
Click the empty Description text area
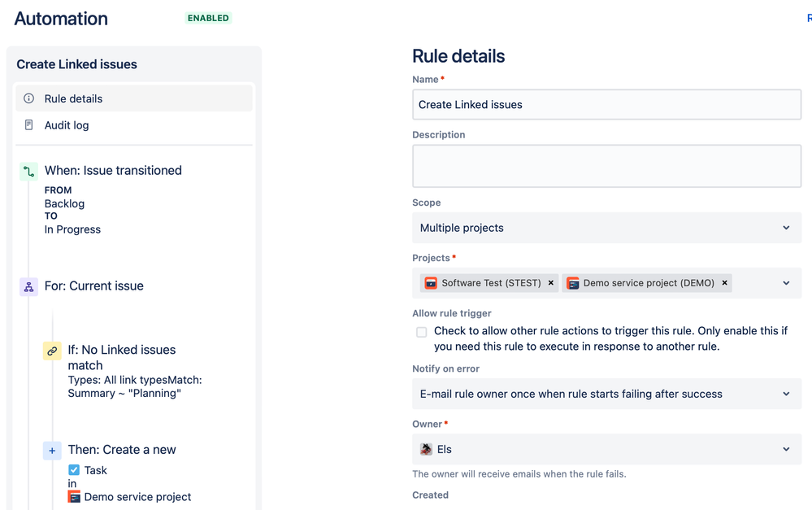(606, 166)
